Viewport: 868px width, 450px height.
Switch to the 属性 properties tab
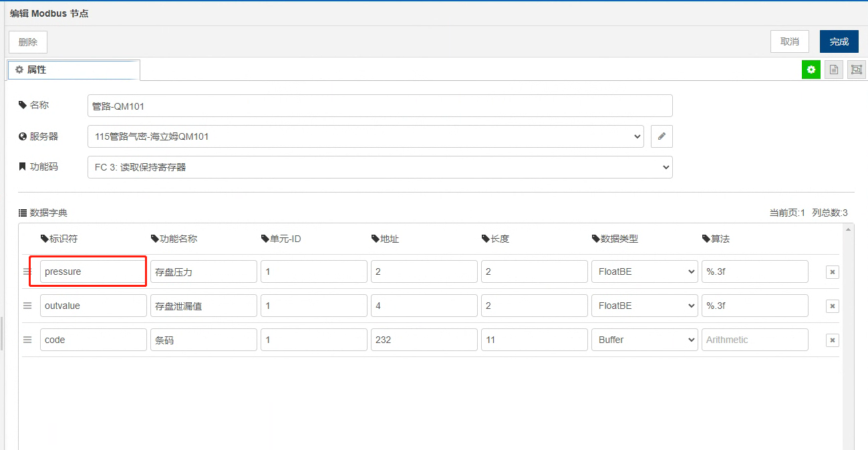74,70
